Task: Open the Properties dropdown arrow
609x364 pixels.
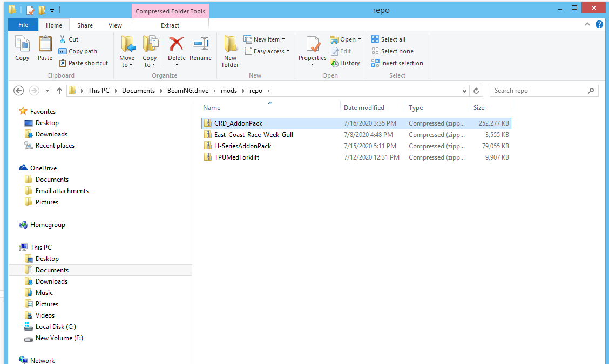Action: pyautogui.click(x=312, y=65)
